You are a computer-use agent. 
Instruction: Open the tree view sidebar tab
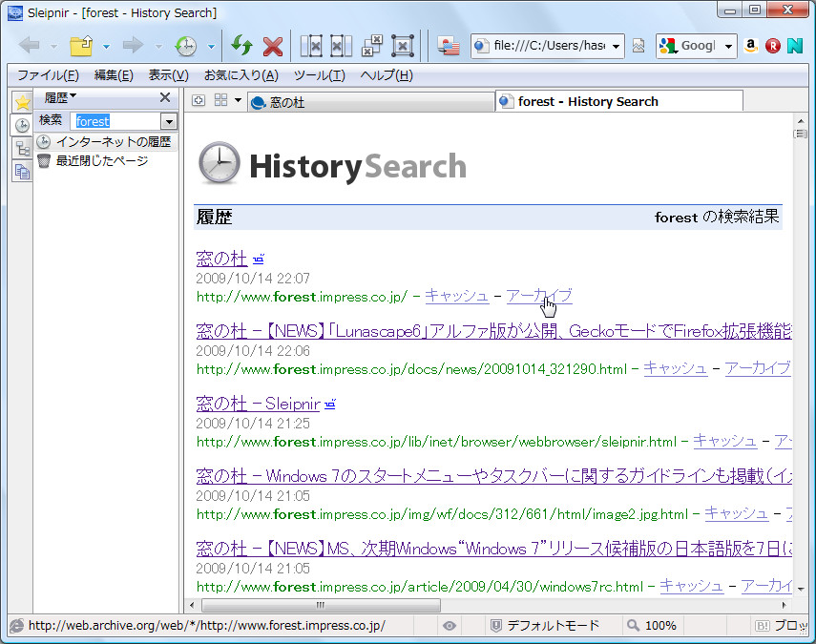(22, 148)
